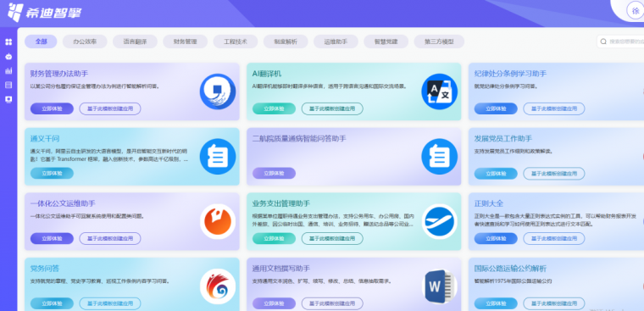This screenshot has width=644, height=311.
Task: Click the search magnifier icon
Action: [603, 42]
